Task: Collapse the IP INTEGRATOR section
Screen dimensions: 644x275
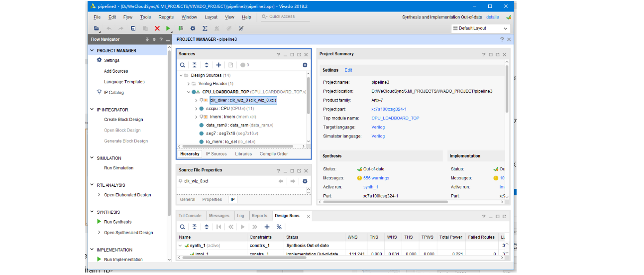Action: (92, 110)
